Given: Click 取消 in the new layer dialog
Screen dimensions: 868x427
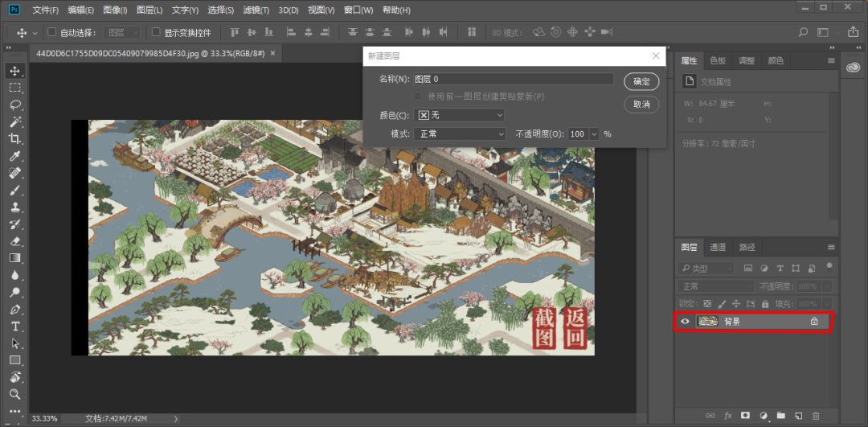Looking at the screenshot, I should point(641,104).
